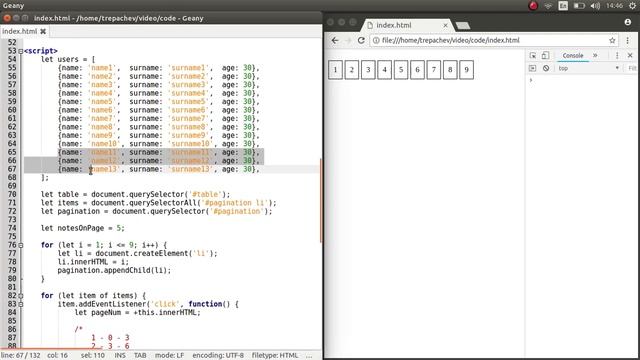Close the index.html document in Geany
640x360 pixels.
[43, 31]
